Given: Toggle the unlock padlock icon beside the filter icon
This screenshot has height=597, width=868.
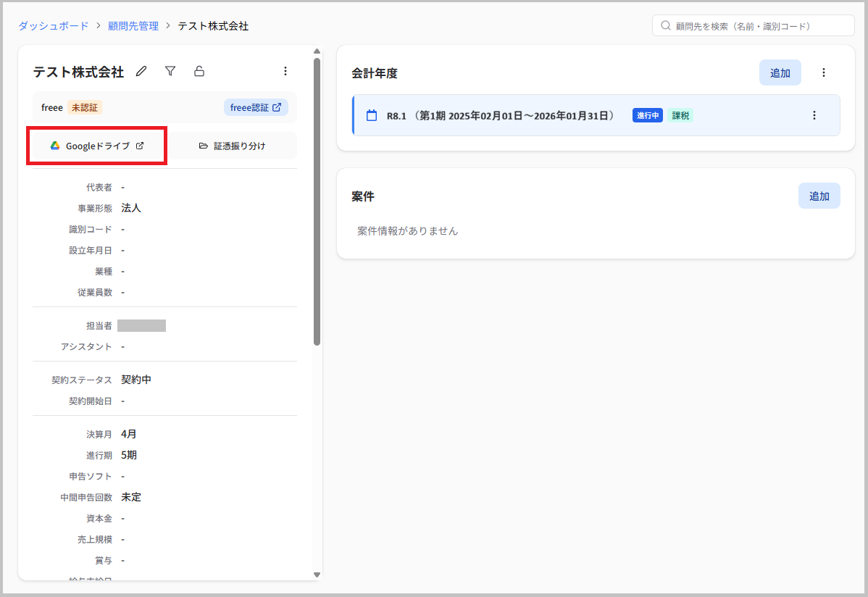Looking at the screenshot, I should click(199, 72).
